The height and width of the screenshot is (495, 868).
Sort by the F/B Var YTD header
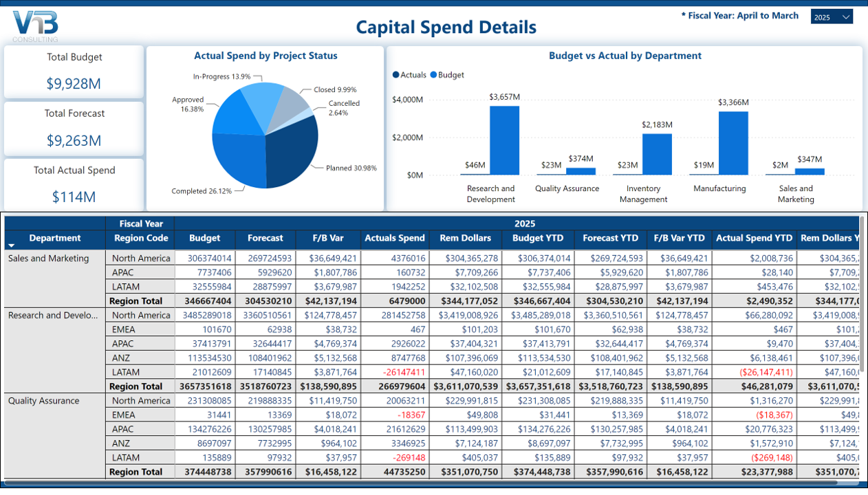coord(679,239)
